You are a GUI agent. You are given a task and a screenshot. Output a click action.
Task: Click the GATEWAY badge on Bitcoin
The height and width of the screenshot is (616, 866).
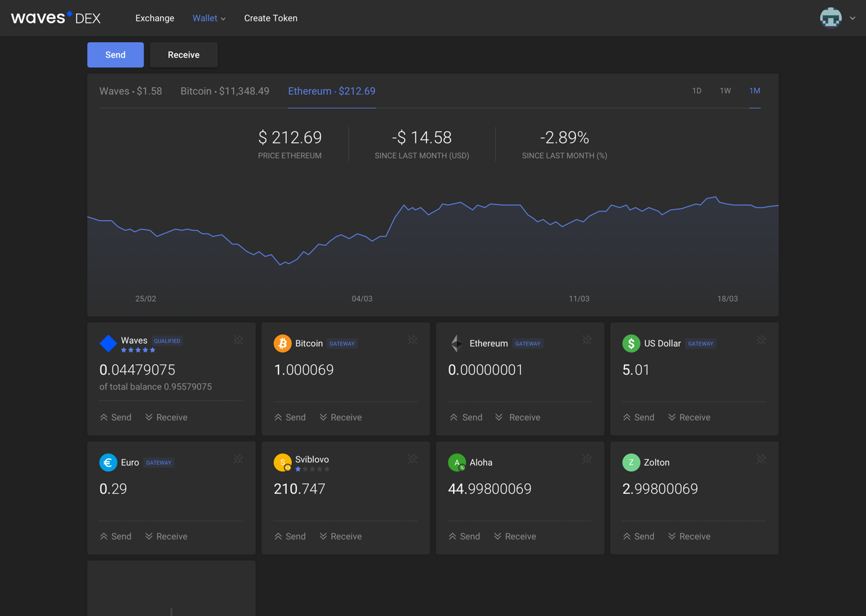(342, 343)
